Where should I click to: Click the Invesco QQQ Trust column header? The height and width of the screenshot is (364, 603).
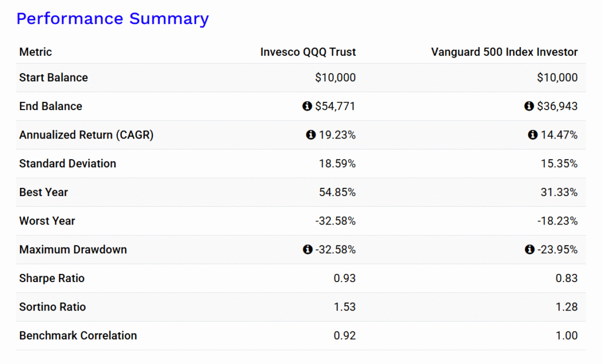[307, 52]
